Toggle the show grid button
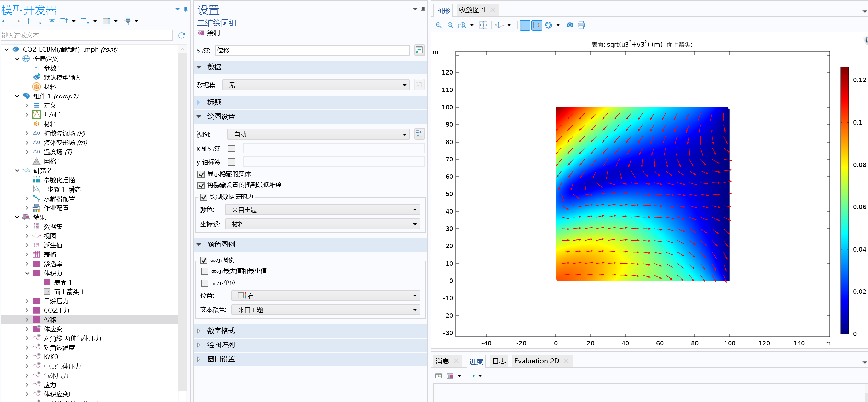The image size is (868, 402). tap(525, 25)
